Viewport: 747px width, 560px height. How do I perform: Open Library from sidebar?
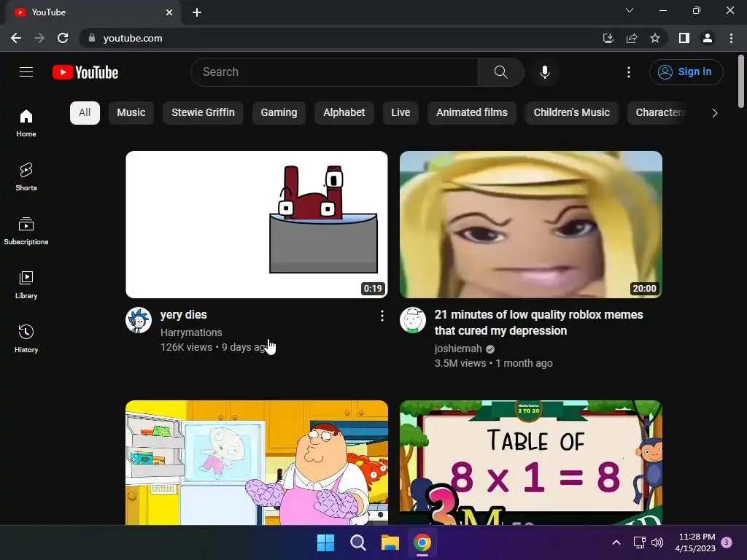click(26, 285)
